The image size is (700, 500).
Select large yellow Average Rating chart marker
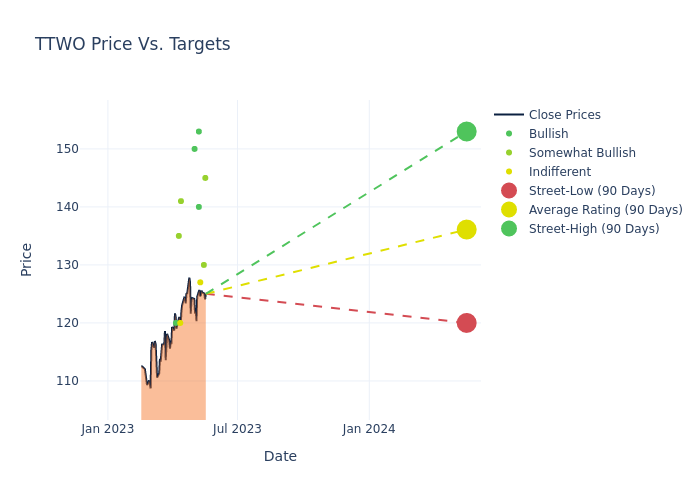pyautogui.click(x=467, y=230)
